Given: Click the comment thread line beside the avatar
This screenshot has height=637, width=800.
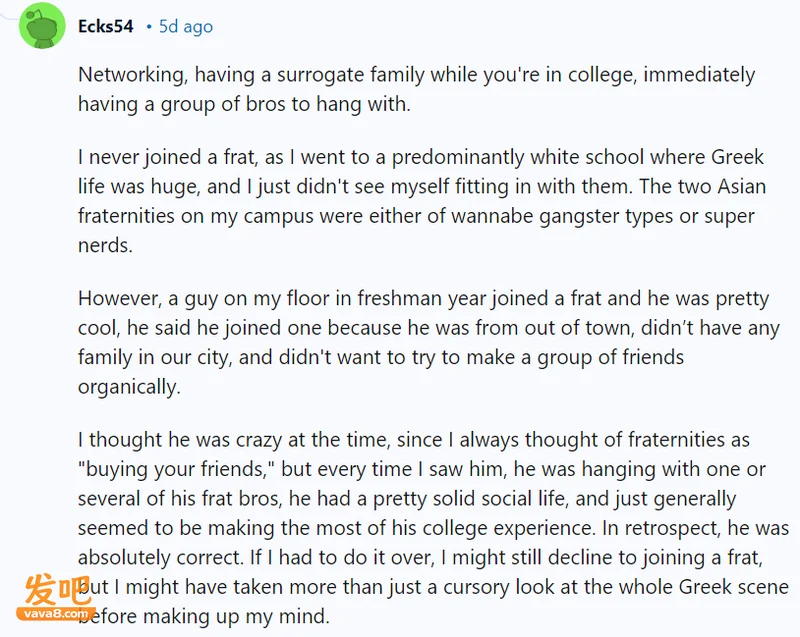Looking at the screenshot, I should [x=8, y=14].
